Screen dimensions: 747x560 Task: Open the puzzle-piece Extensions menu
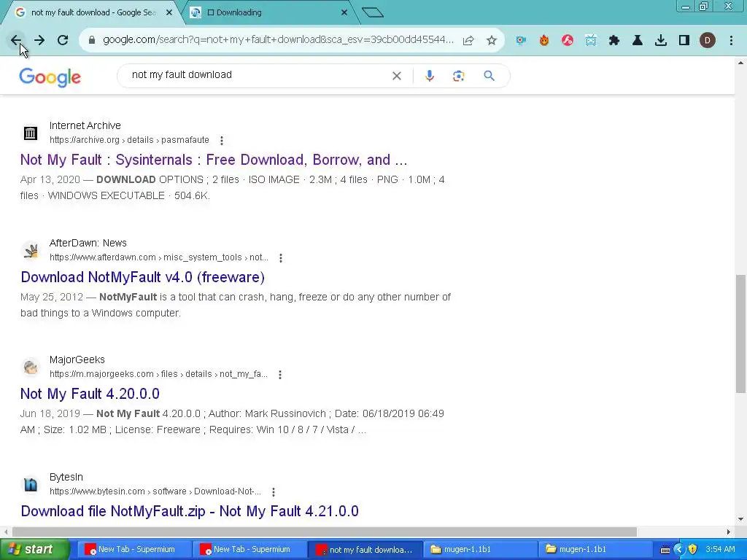[614, 41]
